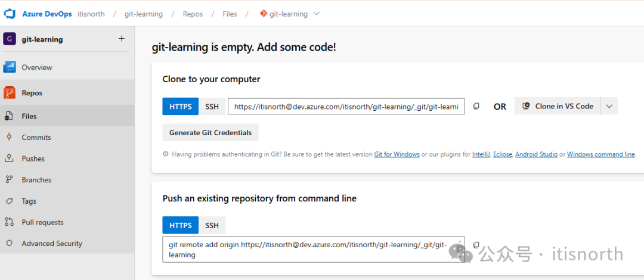Open Tags in the sidebar
Viewport: 644px width, 280px height.
(x=29, y=201)
